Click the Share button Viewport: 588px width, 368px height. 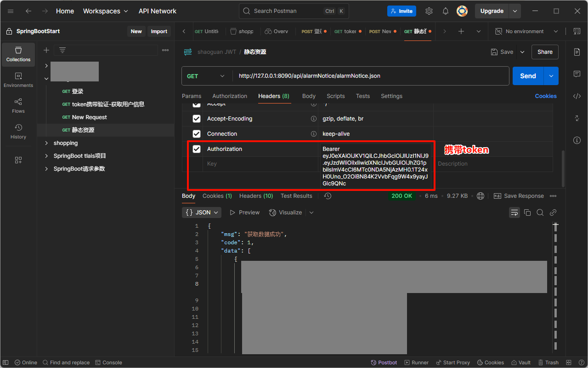click(545, 52)
